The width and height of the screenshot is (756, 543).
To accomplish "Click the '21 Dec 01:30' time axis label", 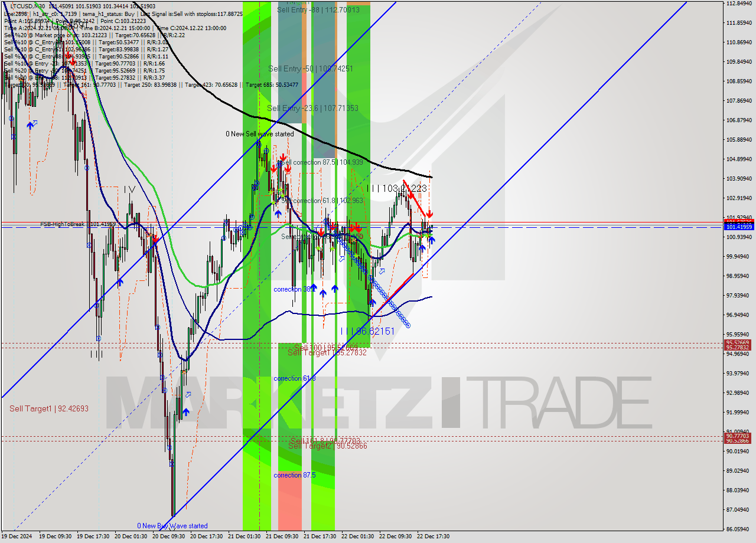I will click(x=245, y=537).
